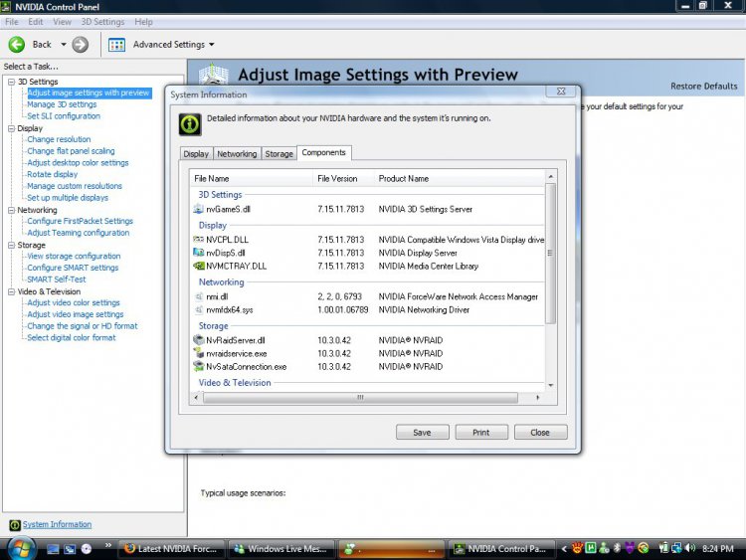
Task: Click the Close button in dialog
Action: point(540,432)
